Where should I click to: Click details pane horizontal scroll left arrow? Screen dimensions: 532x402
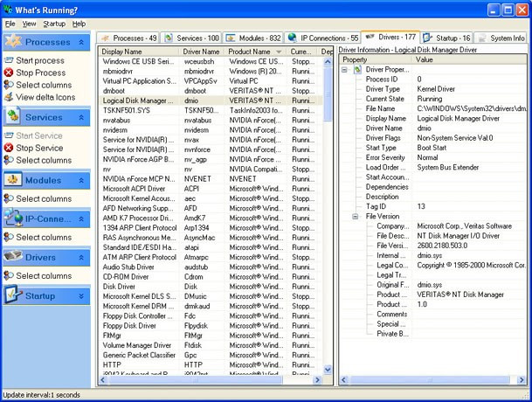click(x=343, y=380)
